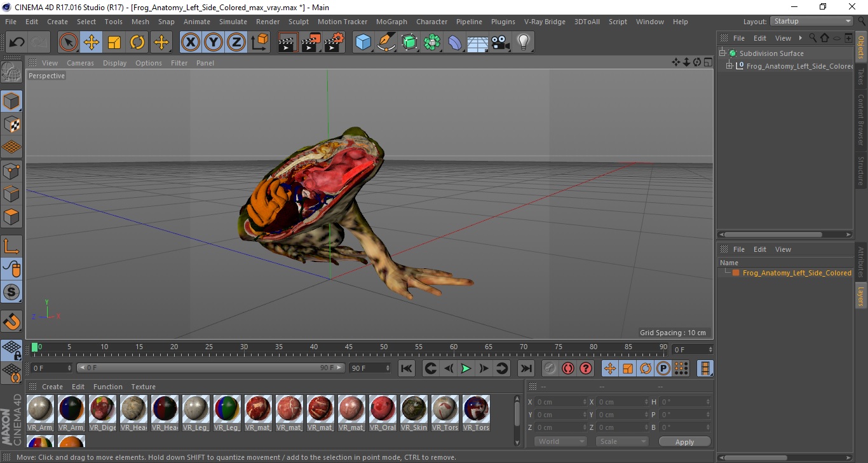Click the frame 45 timeline marker
The height and width of the screenshot is (463, 868).
pos(348,347)
